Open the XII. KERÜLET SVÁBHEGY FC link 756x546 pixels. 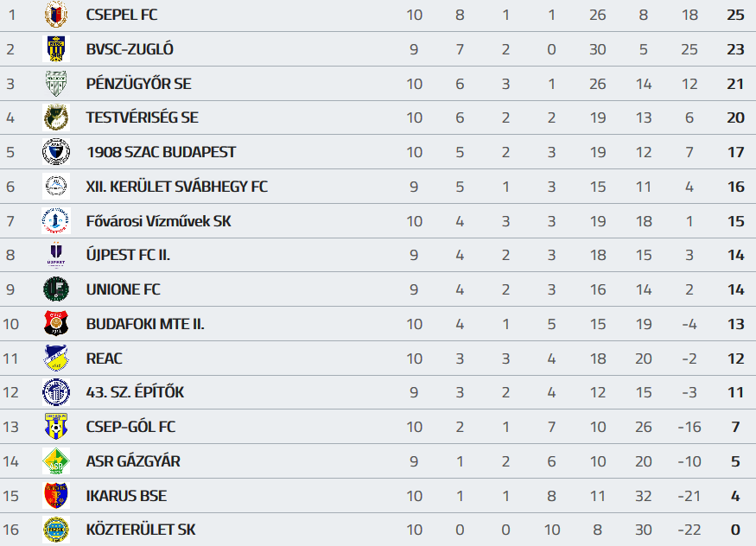tap(177, 187)
